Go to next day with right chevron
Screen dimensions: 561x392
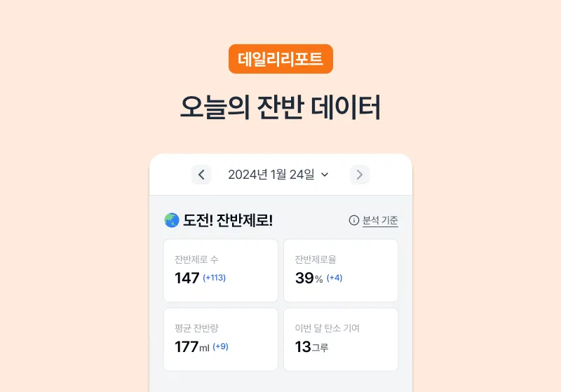tap(360, 175)
